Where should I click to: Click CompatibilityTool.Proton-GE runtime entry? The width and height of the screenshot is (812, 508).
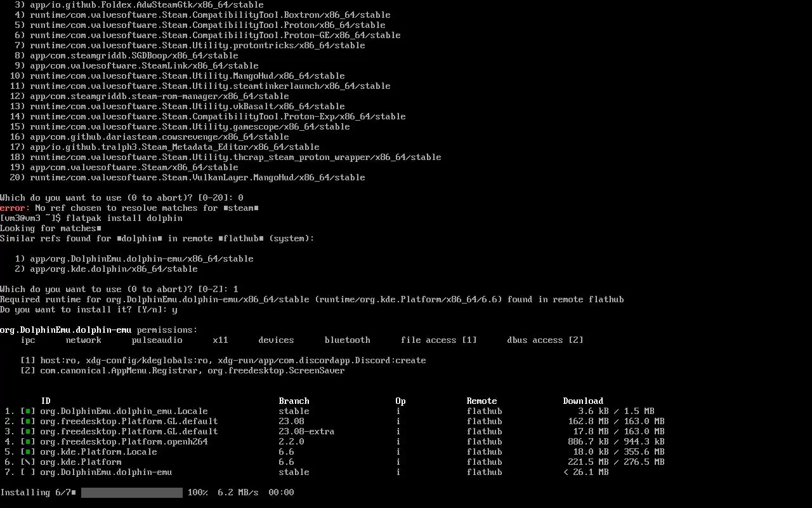click(215, 36)
